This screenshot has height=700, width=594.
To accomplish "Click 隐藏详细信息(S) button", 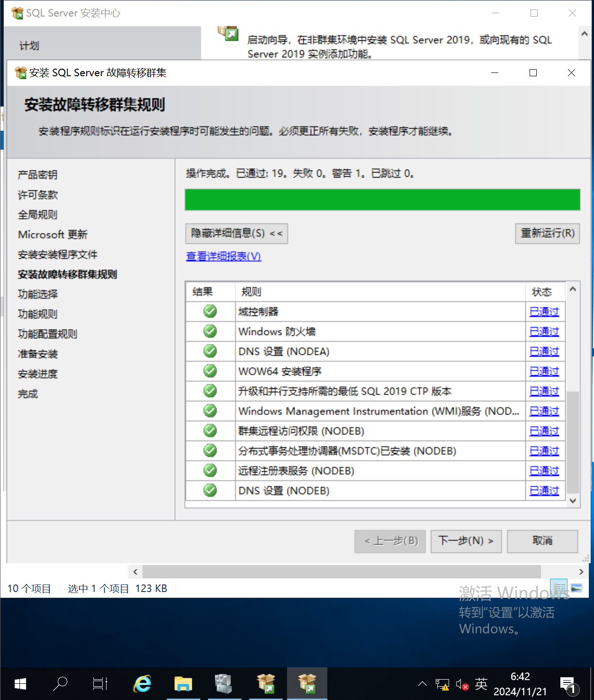I will [236, 233].
